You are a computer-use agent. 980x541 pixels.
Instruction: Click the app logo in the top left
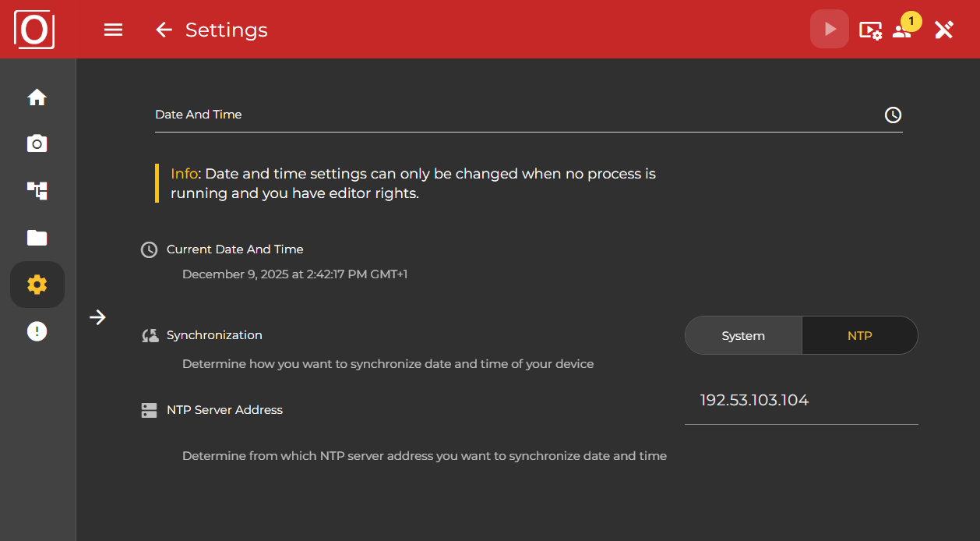pos(33,29)
